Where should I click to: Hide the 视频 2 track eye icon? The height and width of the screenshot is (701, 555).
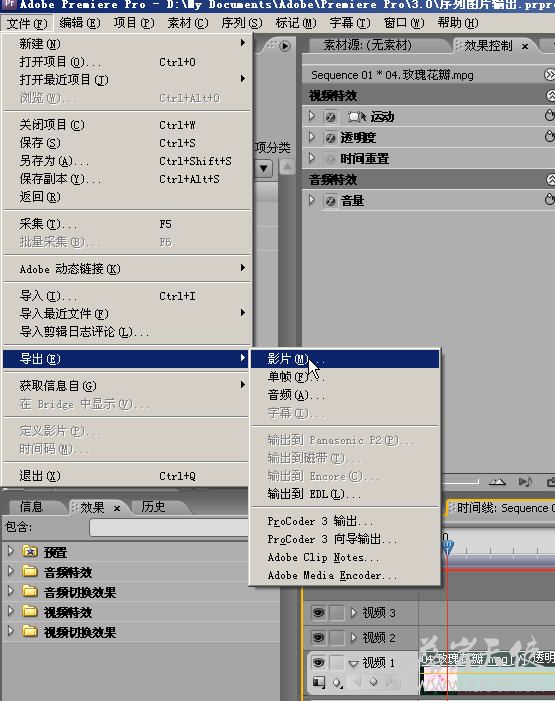tap(318, 637)
